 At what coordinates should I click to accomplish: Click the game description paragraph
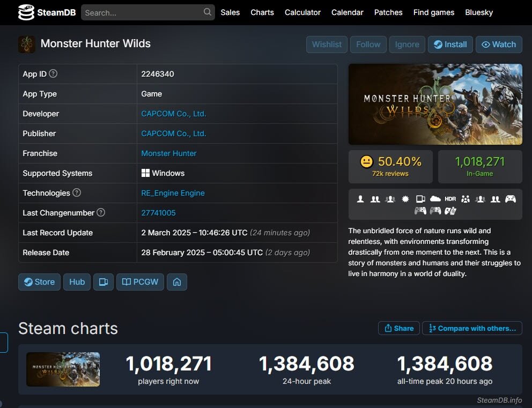434,252
